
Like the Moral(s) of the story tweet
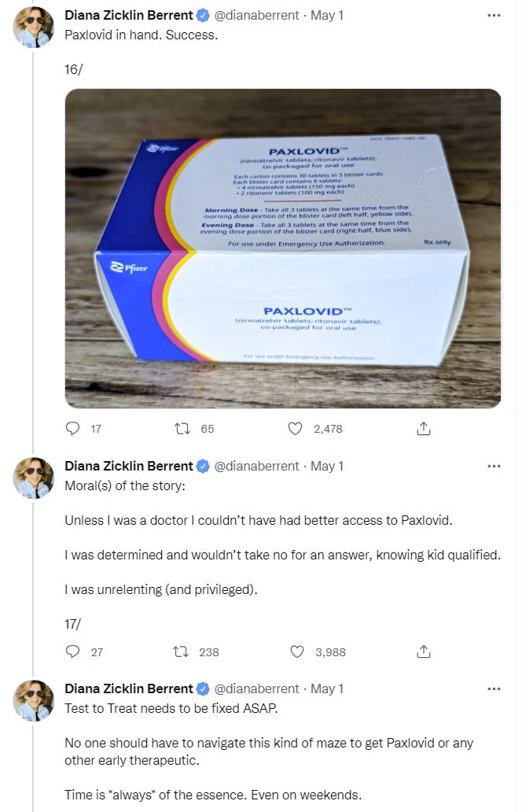pyautogui.click(x=297, y=651)
